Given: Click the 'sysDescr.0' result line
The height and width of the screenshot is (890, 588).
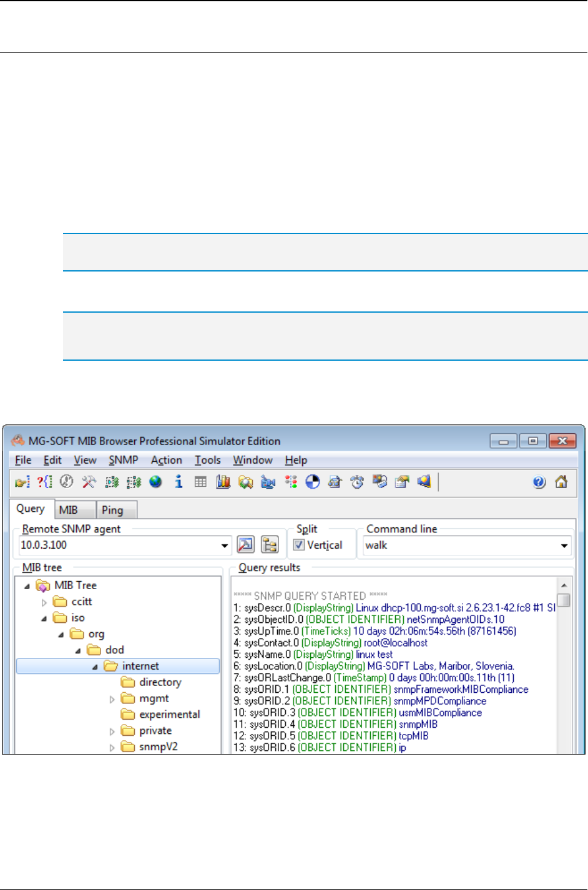Looking at the screenshot, I should pyautogui.click(x=394, y=608).
